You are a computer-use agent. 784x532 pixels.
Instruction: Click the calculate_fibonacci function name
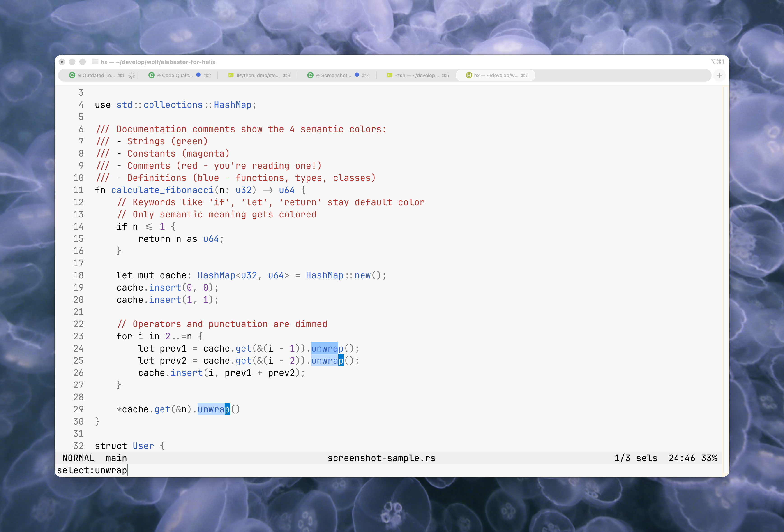(x=162, y=190)
